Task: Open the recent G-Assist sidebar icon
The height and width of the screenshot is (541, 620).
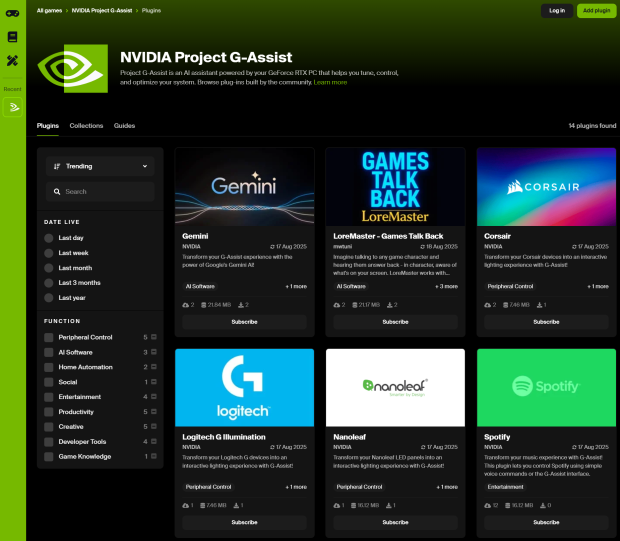Action: [13, 107]
